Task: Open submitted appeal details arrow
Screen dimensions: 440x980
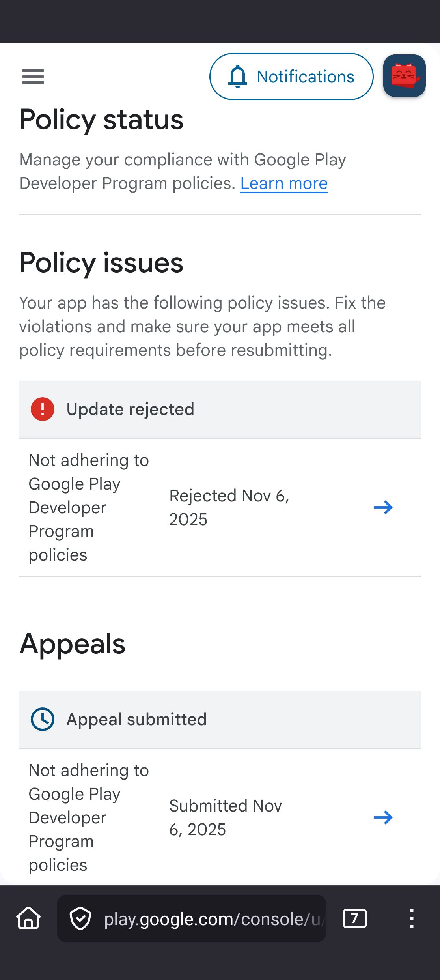Action: pyautogui.click(x=383, y=817)
